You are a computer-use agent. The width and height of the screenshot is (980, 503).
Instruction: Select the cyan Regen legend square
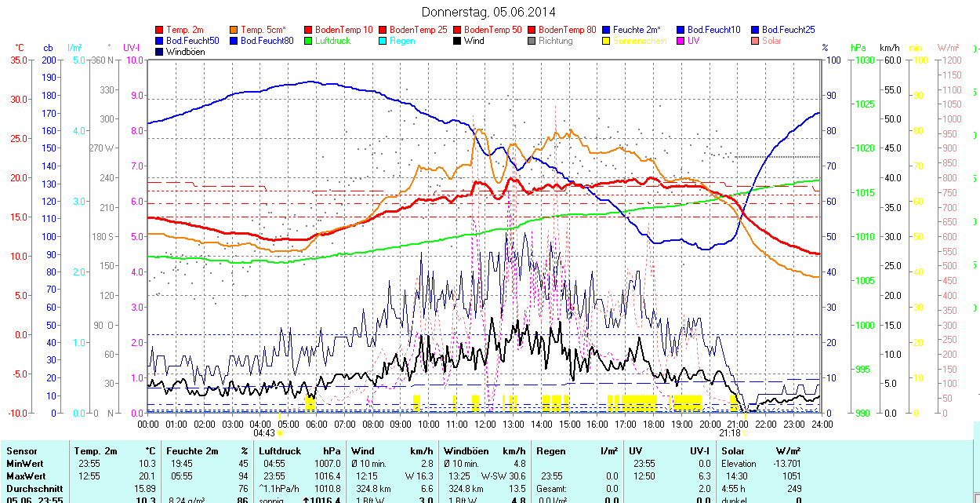tap(383, 41)
